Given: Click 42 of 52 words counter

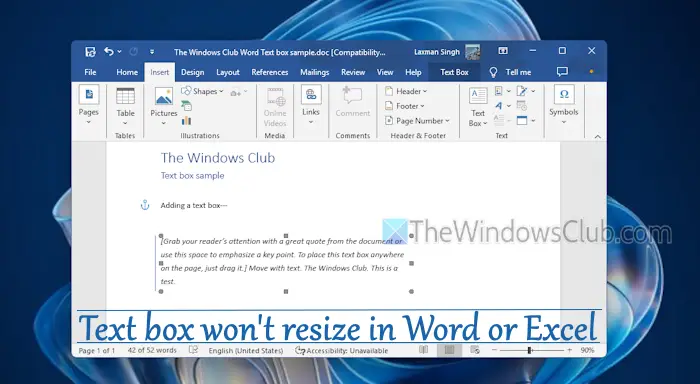Looking at the screenshot, I should [x=152, y=351].
